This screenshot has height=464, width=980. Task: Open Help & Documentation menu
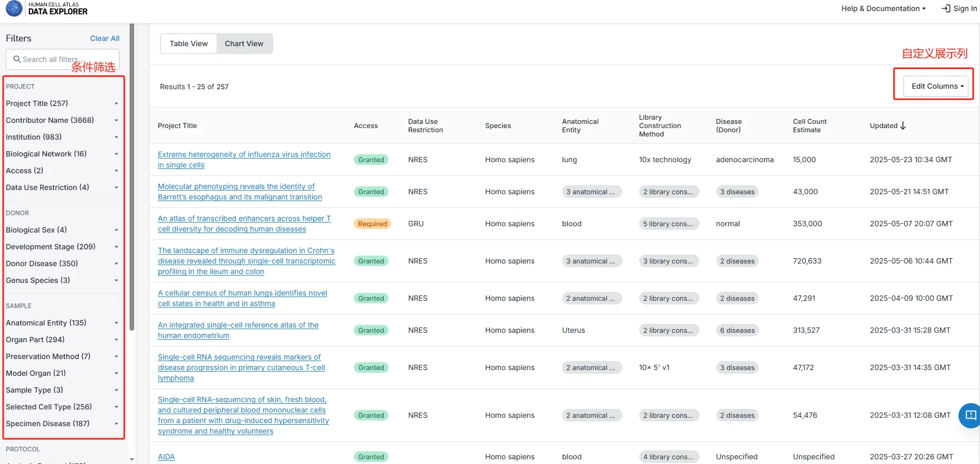coord(883,8)
